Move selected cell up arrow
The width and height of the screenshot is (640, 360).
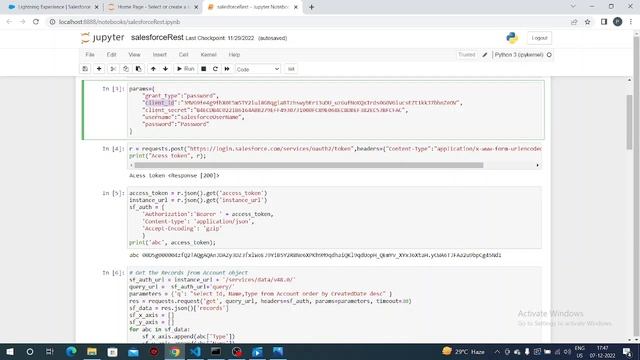pyautogui.click(x=153, y=69)
